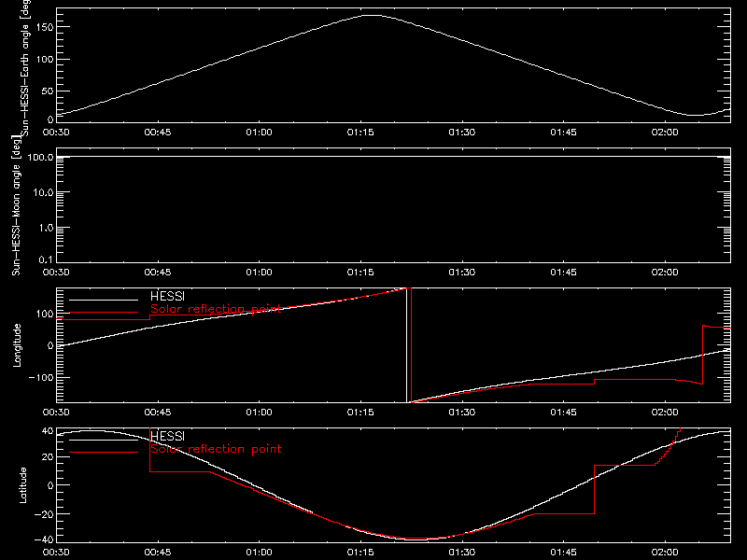Click 01:00 time label under Longitude plot
747x560 pixels.
click(260, 412)
